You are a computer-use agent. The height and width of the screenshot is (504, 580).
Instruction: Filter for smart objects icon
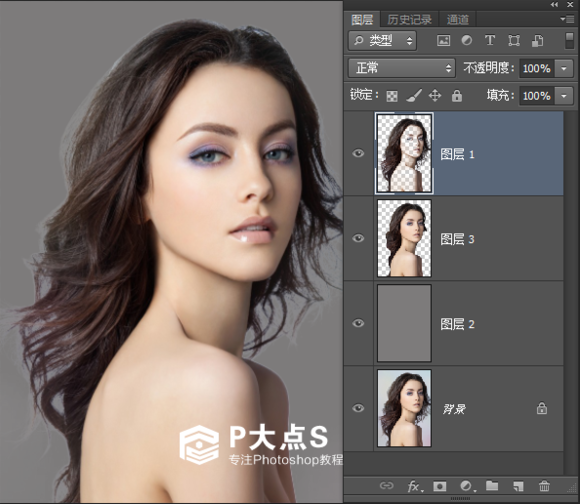point(537,40)
